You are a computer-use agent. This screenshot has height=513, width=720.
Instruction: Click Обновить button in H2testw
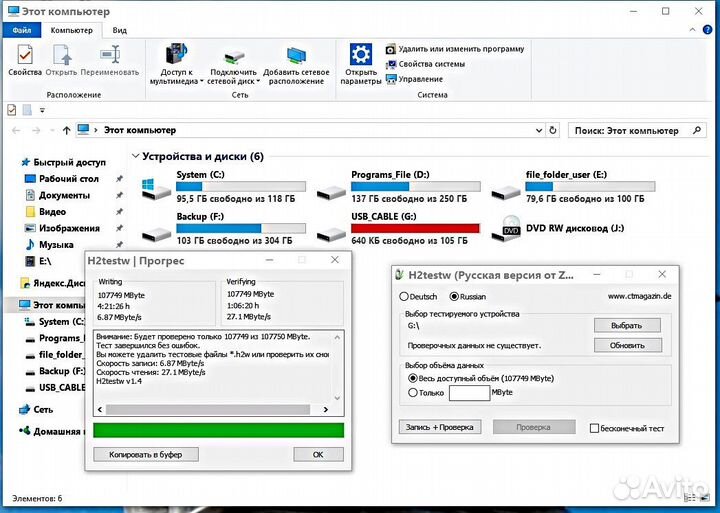point(627,345)
